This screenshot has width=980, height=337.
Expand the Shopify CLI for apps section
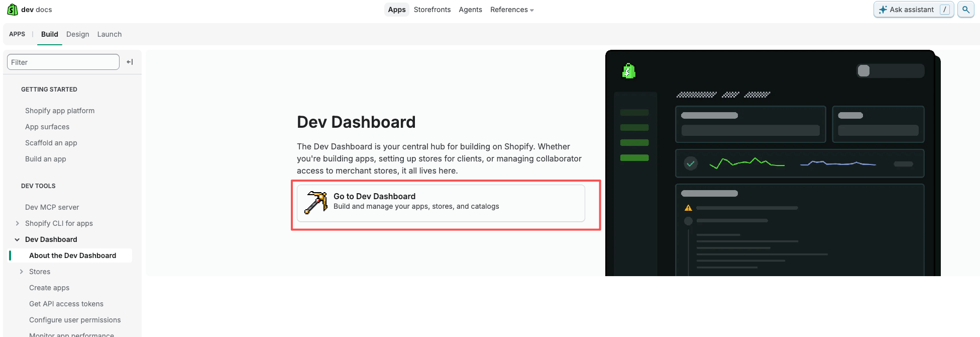point(18,223)
